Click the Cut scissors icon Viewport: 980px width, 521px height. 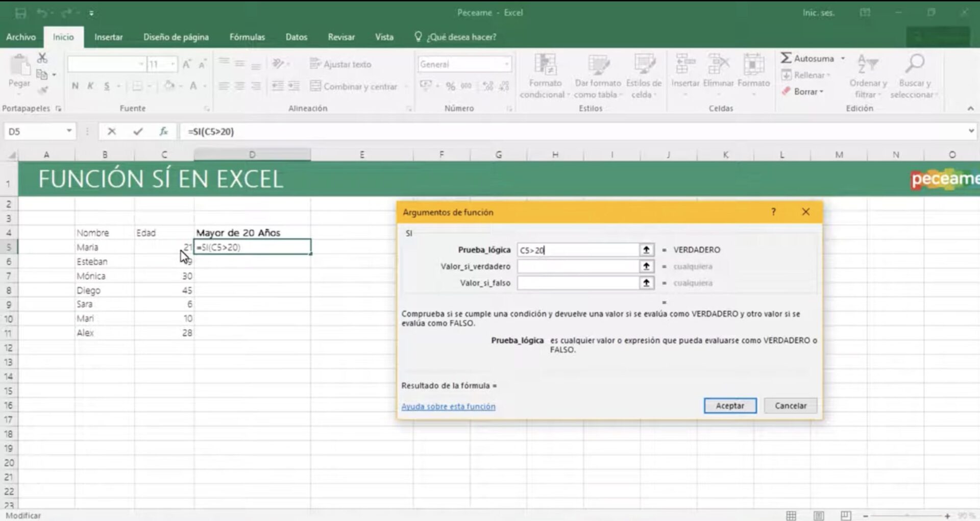[x=42, y=58]
